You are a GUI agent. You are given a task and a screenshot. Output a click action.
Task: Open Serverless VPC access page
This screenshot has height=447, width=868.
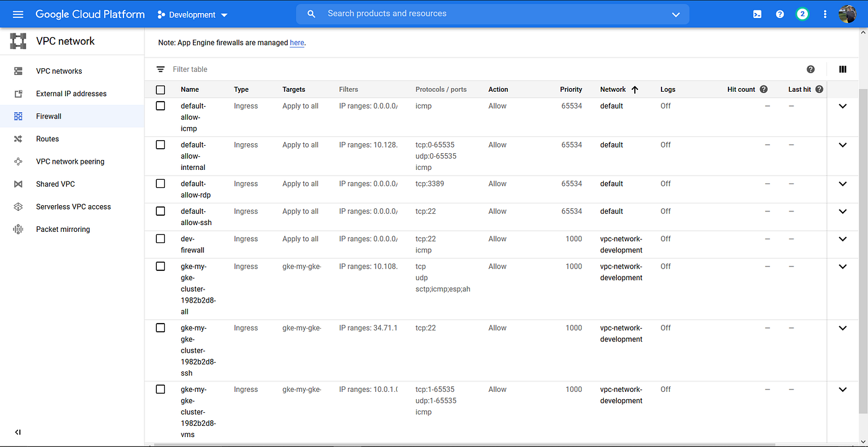[x=72, y=206]
